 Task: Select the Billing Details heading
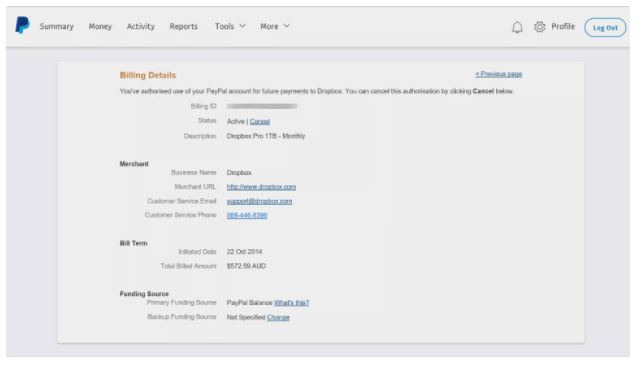point(148,75)
